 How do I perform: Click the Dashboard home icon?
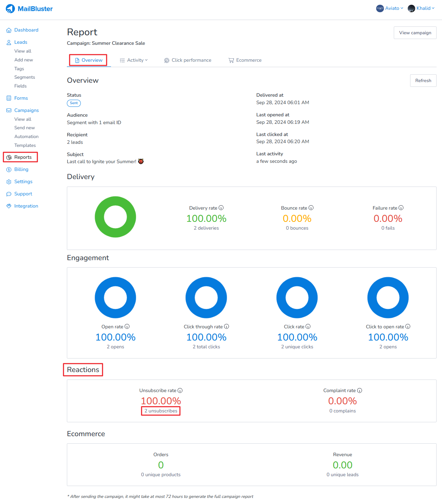[x=9, y=30]
